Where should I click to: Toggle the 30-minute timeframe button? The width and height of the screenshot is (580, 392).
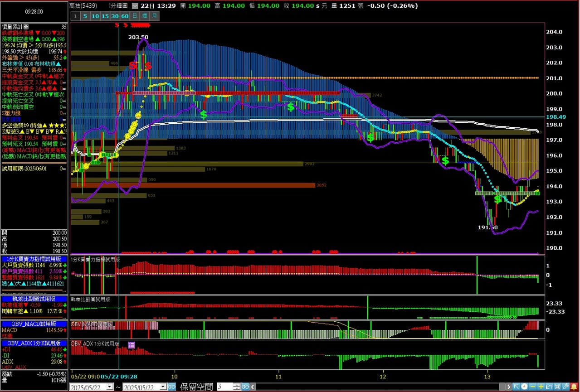pyautogui.click(x=115, y=16)
